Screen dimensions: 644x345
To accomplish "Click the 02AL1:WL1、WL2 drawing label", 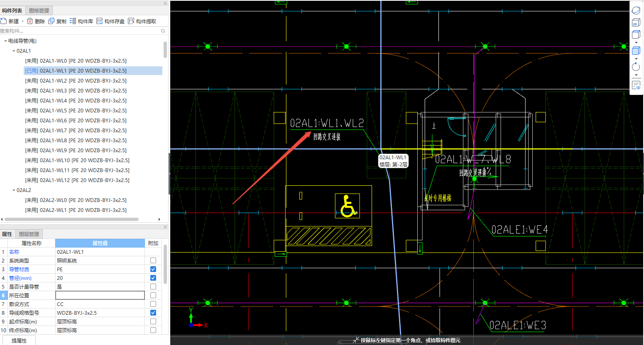I will point(327,123).
